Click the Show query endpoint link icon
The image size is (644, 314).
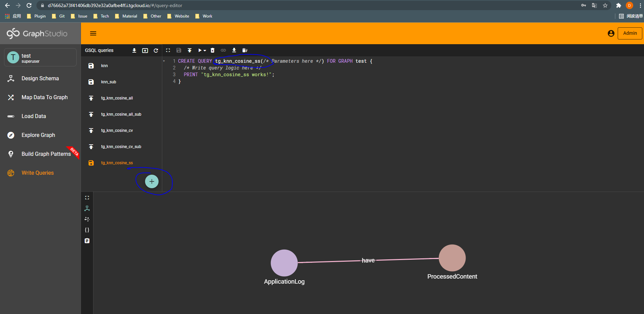point(223,50)
